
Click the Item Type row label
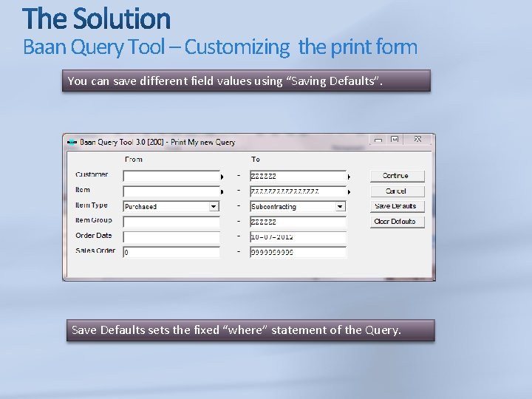click(x=92, y=205)
